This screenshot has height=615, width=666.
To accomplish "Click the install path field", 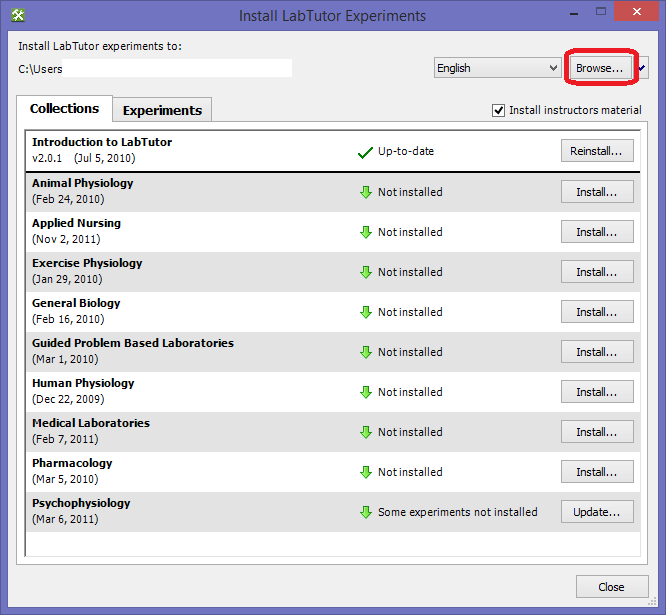I will [155, 68].
